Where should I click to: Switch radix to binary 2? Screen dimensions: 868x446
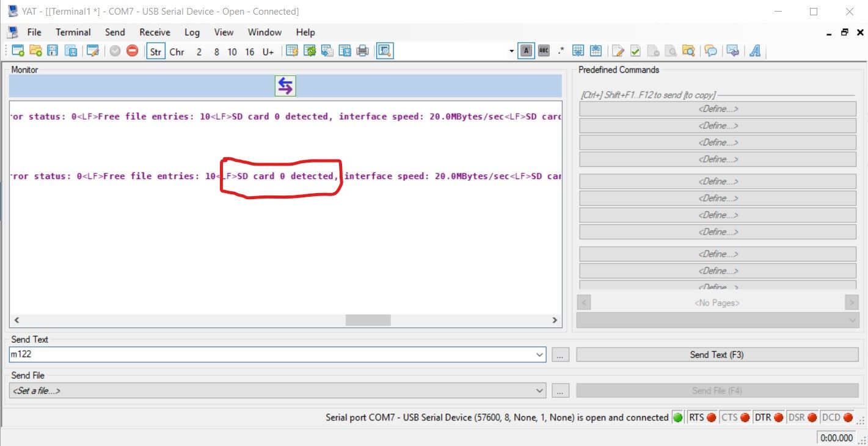coord(199,51)
